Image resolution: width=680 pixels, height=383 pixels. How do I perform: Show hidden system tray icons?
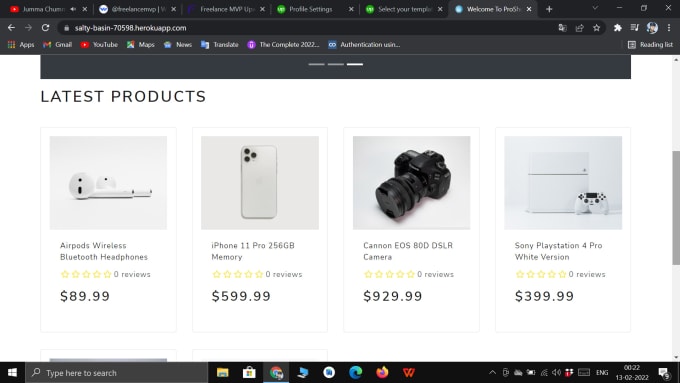coord(492,373)
